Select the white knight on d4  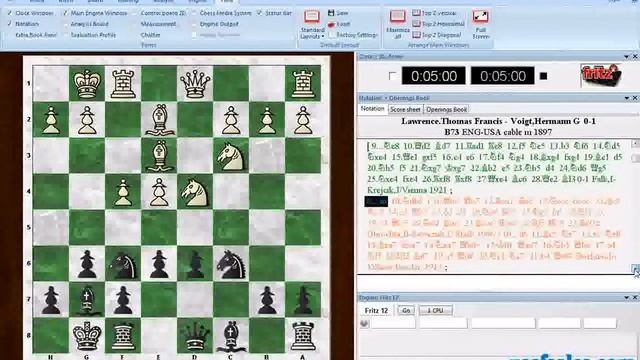195,192
